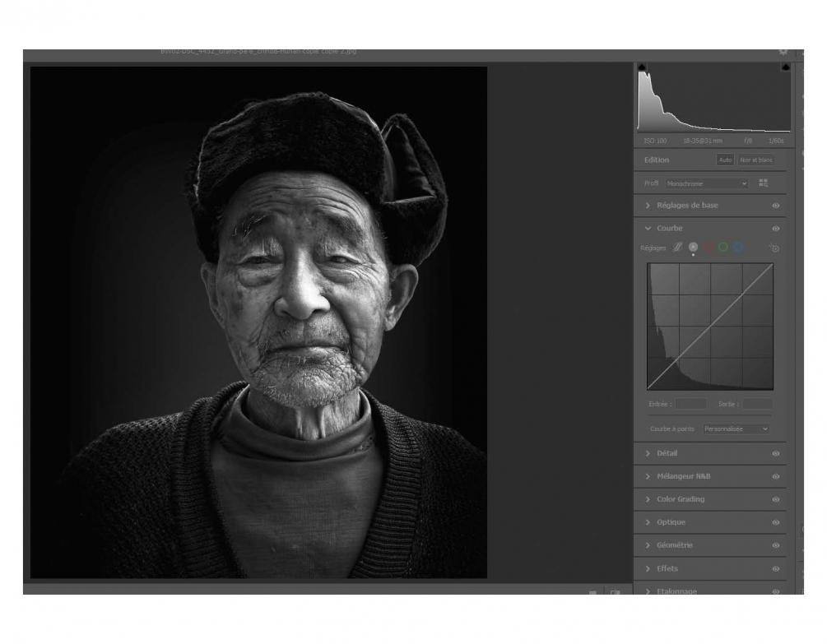This screenshot has width=827, height=644.
Task: Select the green channel curve circle
Action: point(723,248)
